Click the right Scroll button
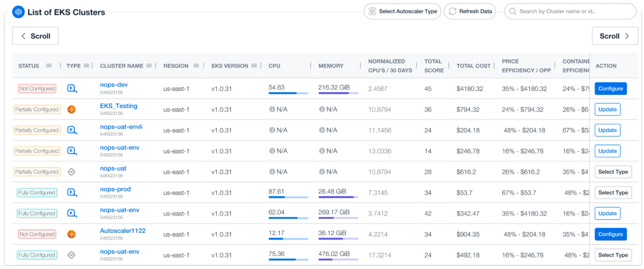Screen dimensions: 644x269 coord(615,36)
